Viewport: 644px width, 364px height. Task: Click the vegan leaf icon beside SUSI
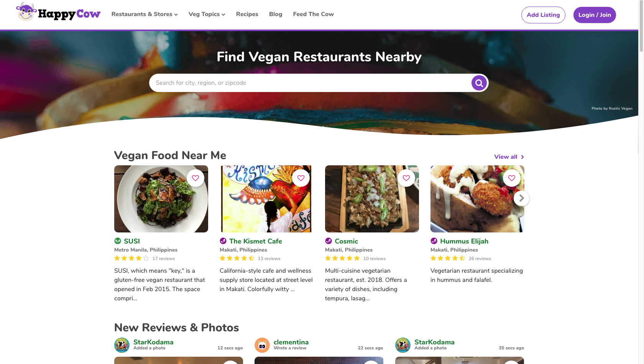click(118, 241)
